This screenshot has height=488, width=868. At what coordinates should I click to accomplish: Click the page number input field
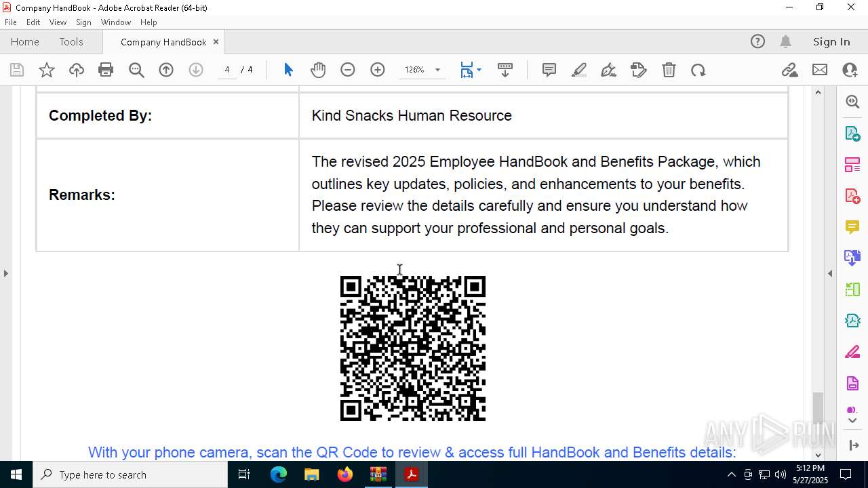tap(227, 70)
